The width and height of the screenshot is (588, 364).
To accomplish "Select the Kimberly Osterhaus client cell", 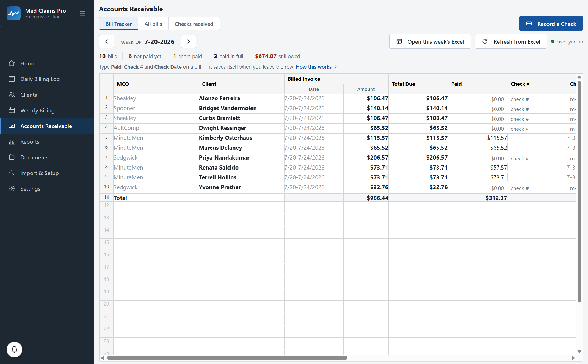I will click(x=241, y=138).
